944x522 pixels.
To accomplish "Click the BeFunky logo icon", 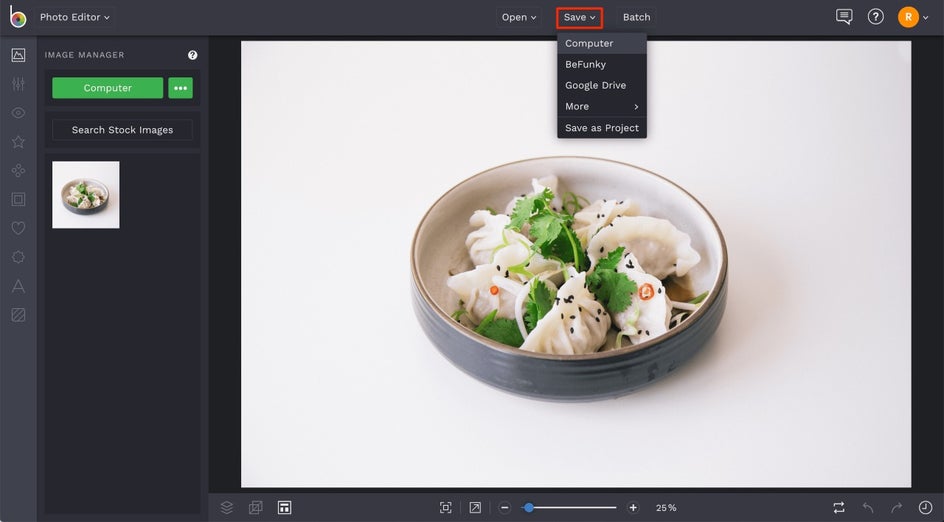I will click(x=17, y=17).
